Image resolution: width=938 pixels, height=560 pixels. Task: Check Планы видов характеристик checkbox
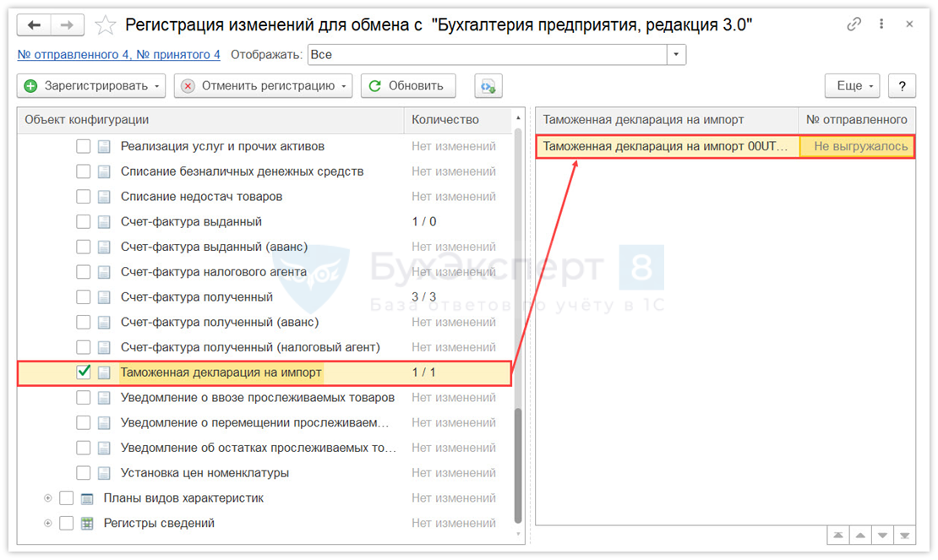pyautogui.click(x=67, y=497)
